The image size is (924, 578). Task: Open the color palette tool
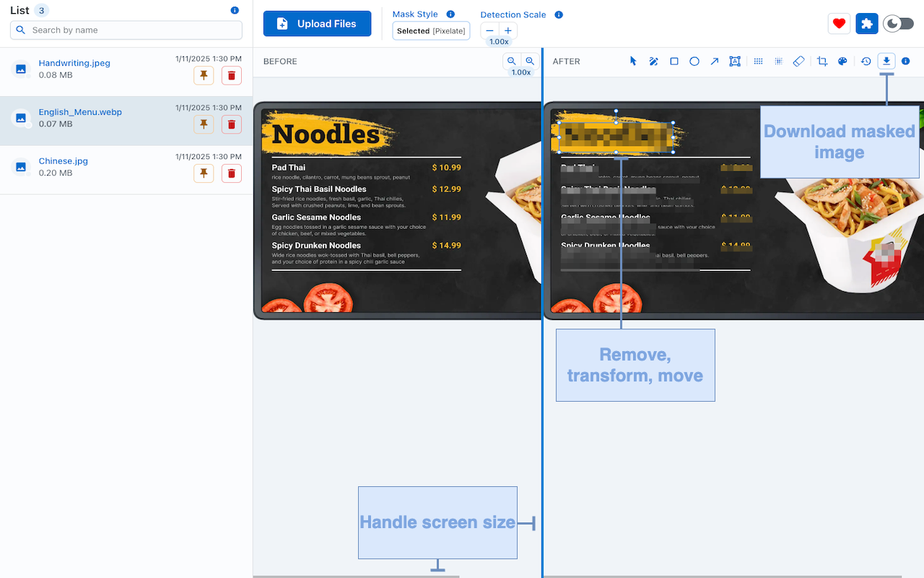pos(842,61)
